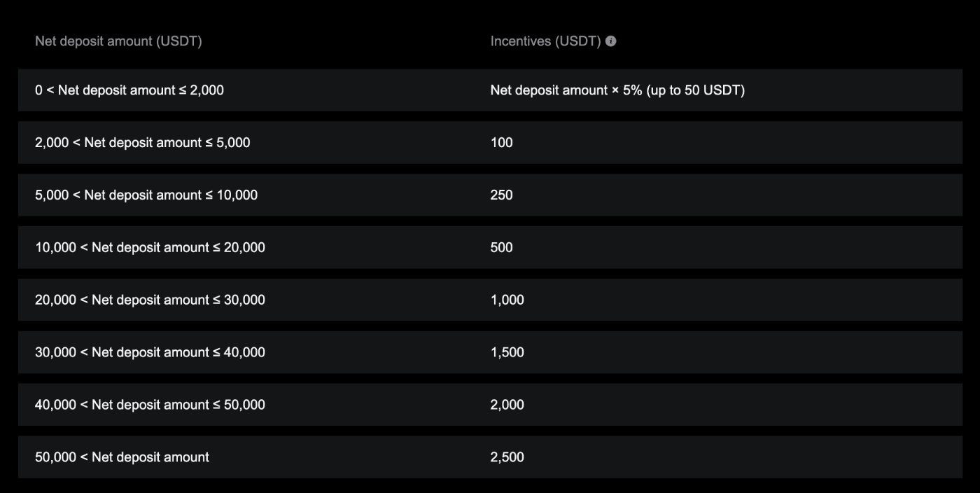Click the 1,000 incentive value
This screenshot has width=980, height=493.
(507, 300)
